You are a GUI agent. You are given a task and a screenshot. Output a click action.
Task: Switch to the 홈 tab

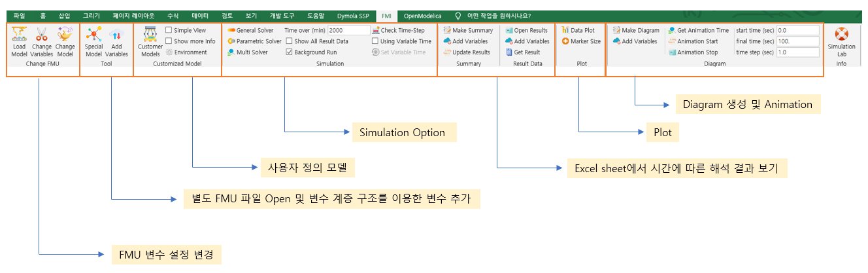pos(42,14)
